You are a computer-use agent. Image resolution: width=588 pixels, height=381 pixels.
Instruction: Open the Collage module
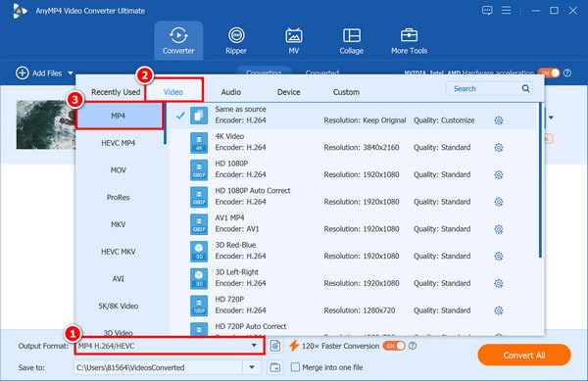coord(352,40)
